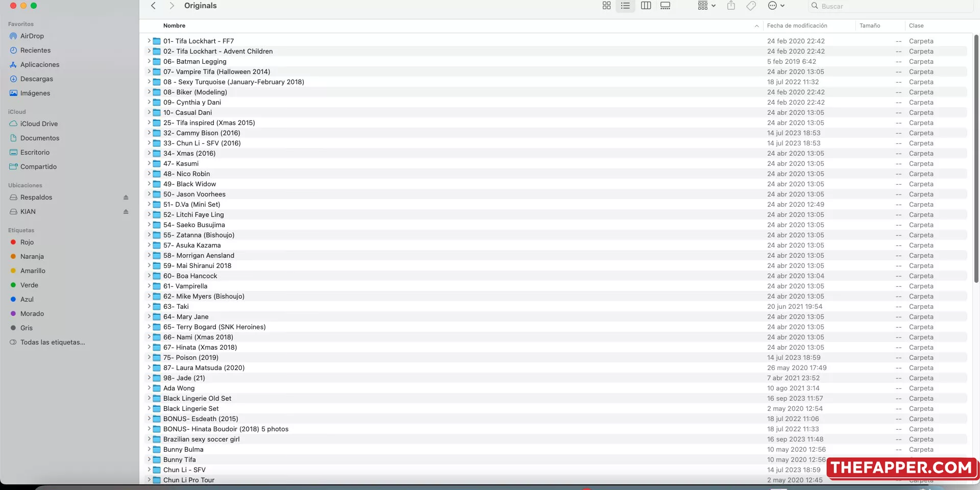Image resolution: width=980 pixels, height=490 pixels.
Task: Click the date 5 feb 2019 6:42
Action: (x=791, y=62)
